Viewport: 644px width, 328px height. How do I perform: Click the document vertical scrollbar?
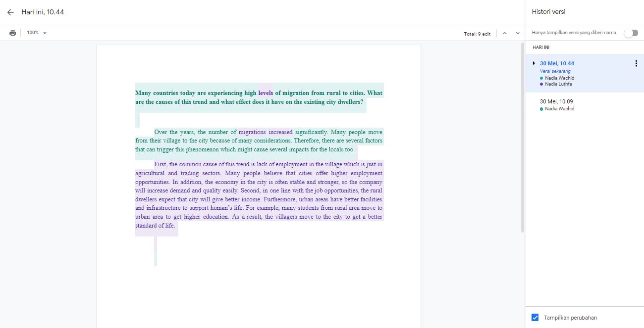tap(522, 138)
